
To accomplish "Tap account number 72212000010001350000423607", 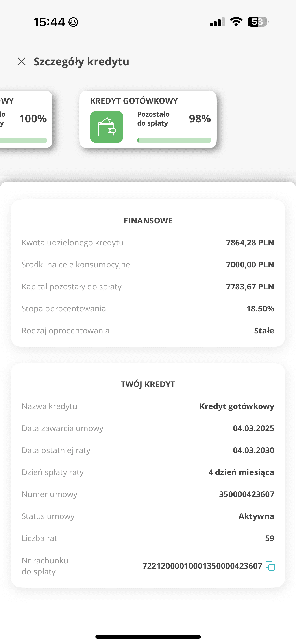I will 202,566.
